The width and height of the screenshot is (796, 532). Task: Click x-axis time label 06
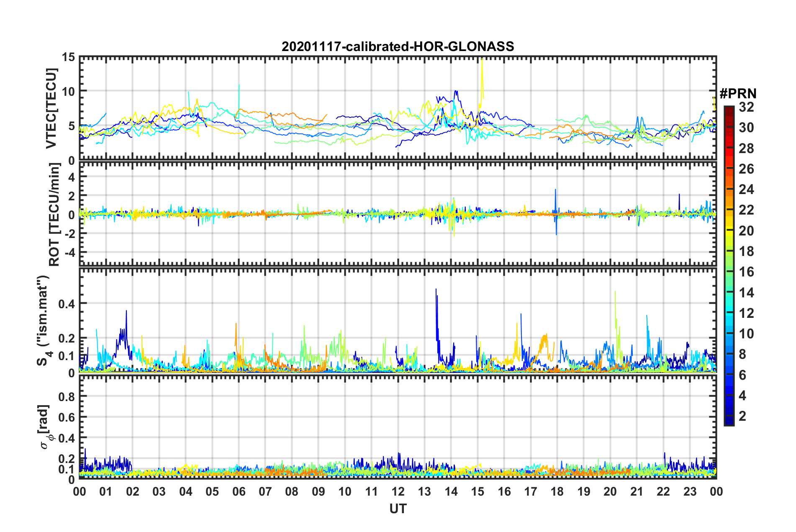(x=239, y=492)
